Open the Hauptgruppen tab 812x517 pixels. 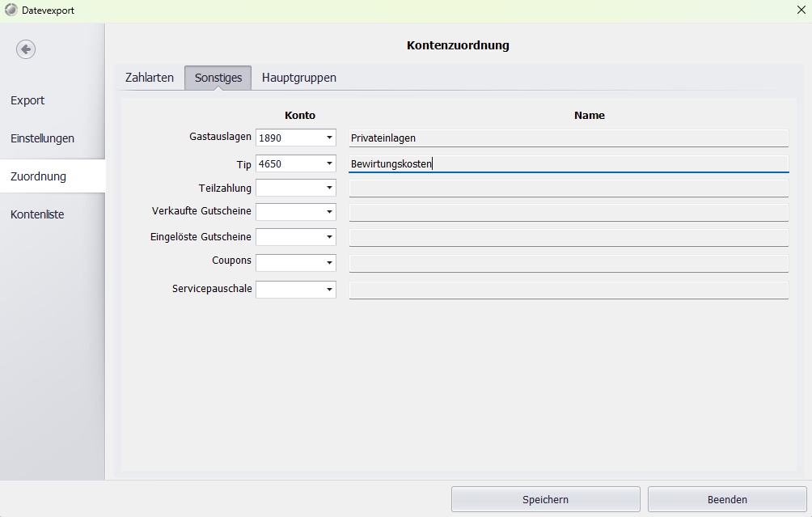click(298, 78)
